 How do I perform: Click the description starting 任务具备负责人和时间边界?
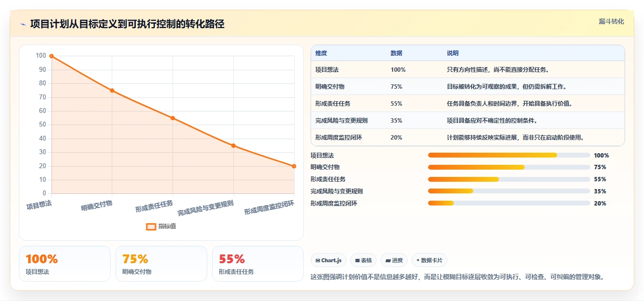click(510, 104)
